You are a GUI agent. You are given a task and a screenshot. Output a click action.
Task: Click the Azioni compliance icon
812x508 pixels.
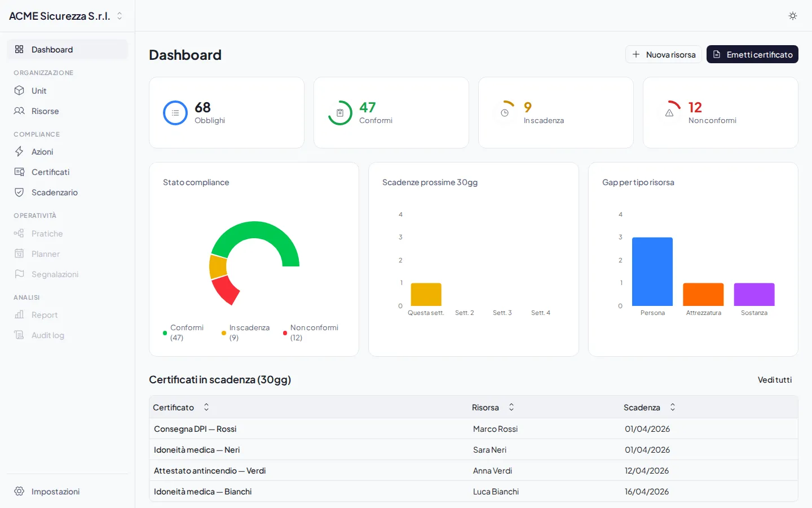pos(19,151)
